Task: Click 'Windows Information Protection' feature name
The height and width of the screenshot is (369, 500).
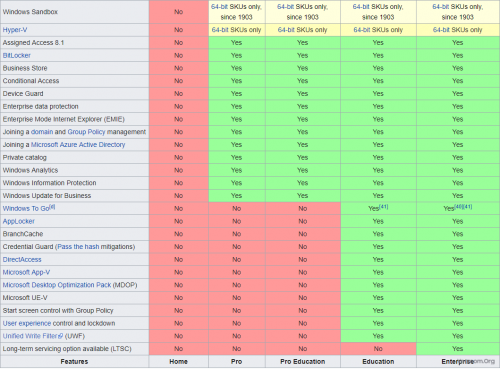Action: coord(49,183)
